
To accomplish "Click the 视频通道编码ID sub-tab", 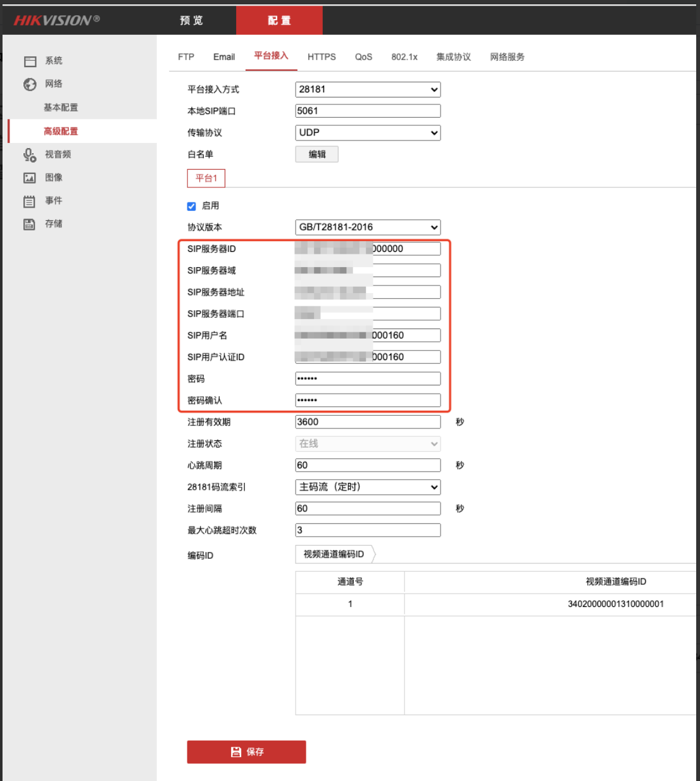I will [x=334, y=554].
